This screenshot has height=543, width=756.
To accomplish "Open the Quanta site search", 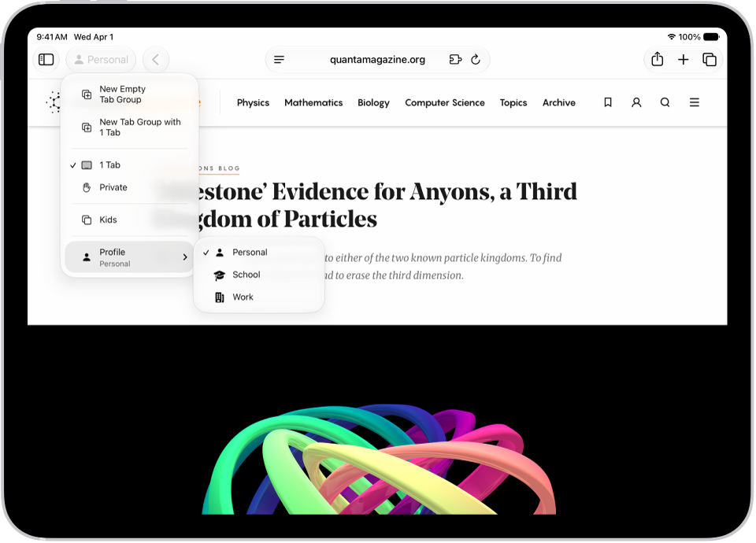I will (x=665, y=102).
